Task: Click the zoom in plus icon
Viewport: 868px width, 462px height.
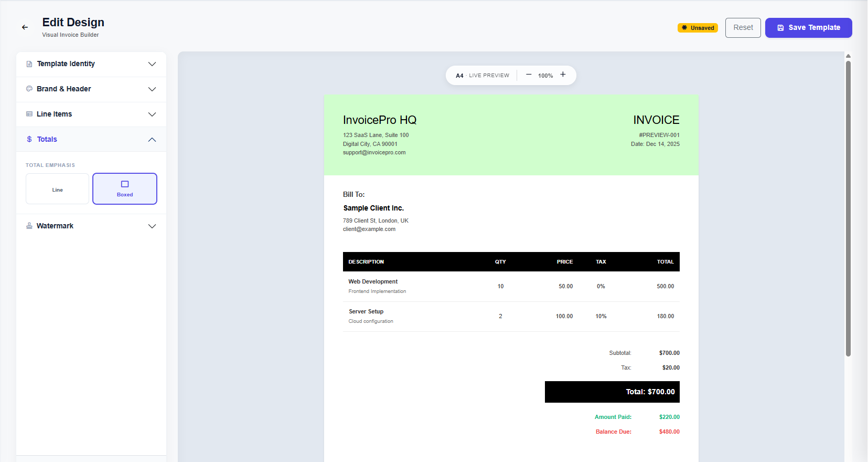Action: point(563,75)
